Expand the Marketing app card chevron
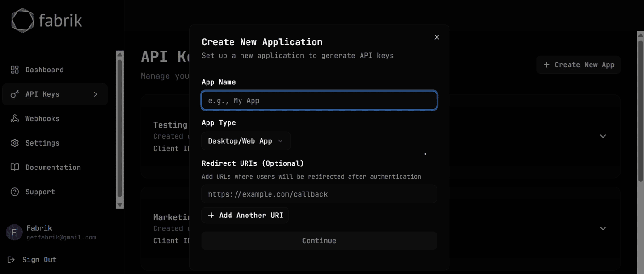The width and height of the screenshot is (644, 274). [x=603, y=228]
